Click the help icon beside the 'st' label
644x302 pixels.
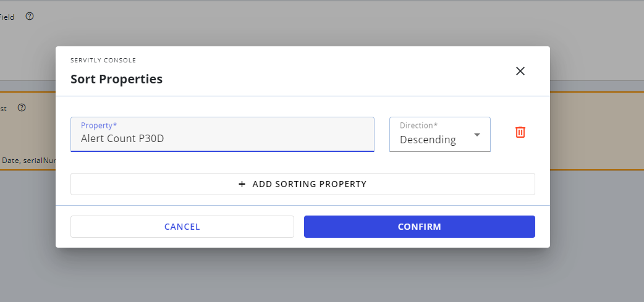point(22,107)
